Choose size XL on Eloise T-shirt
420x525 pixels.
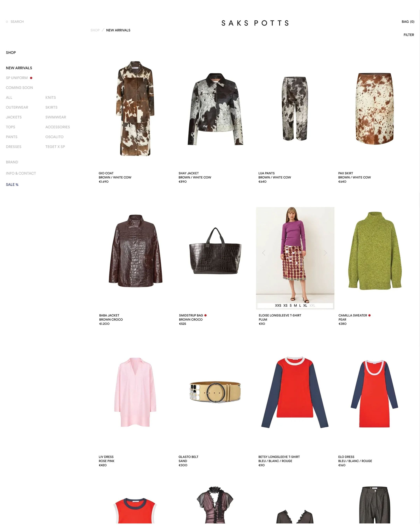click(x=305, y=305)
